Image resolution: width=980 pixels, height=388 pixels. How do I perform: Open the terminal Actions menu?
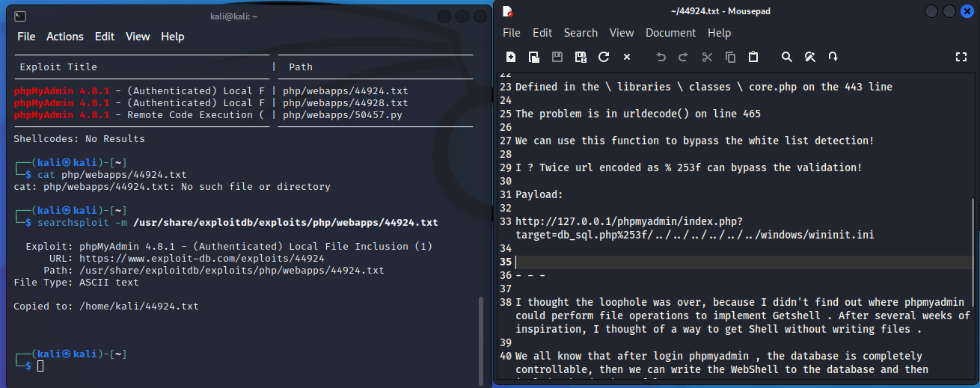pos(65,37)
